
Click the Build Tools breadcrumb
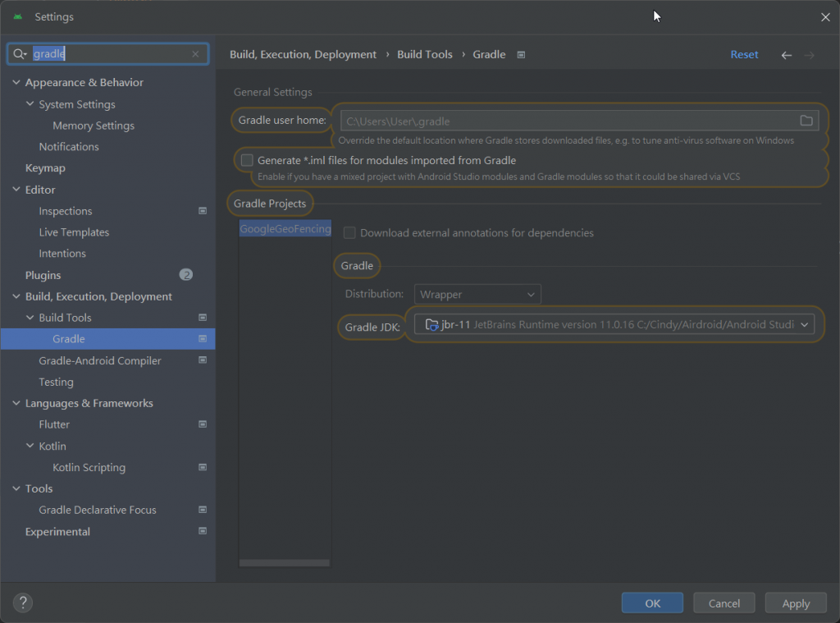[424, 55]
